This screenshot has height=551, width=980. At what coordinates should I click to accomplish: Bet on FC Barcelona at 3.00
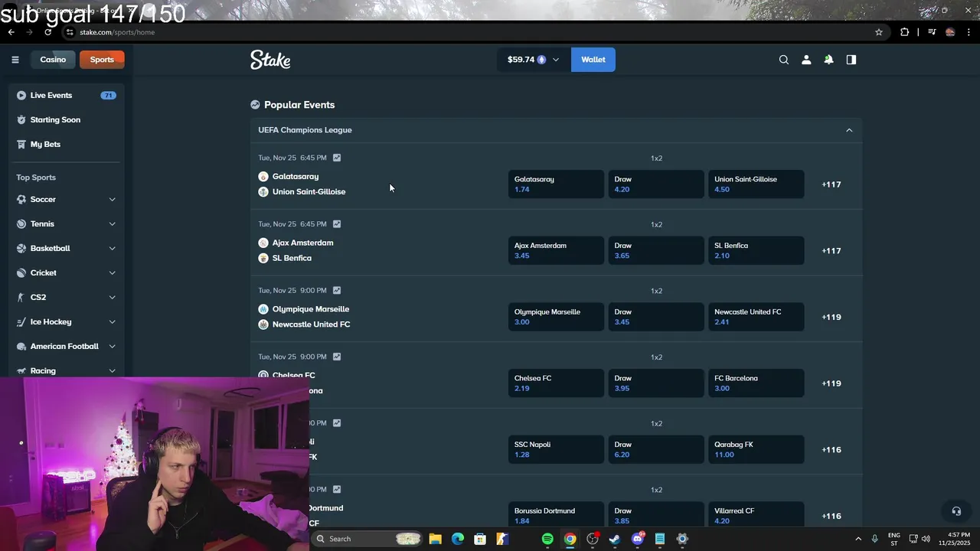coord(756,383)
